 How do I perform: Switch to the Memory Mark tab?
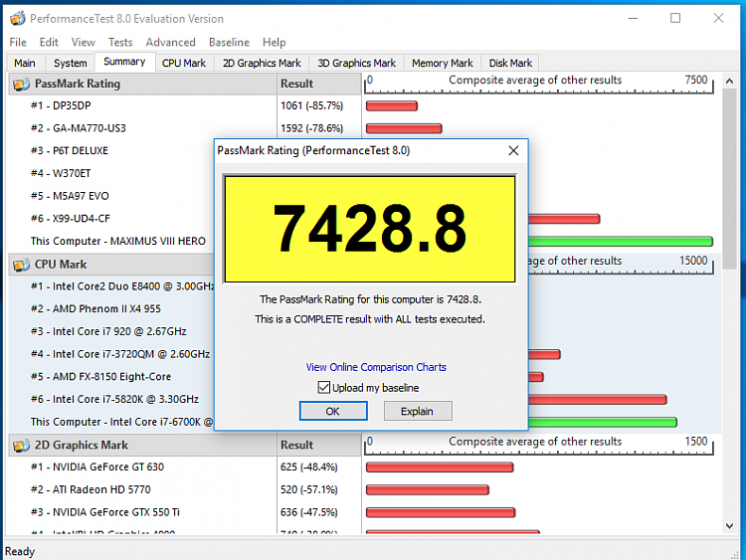click(x=443, y=64)
